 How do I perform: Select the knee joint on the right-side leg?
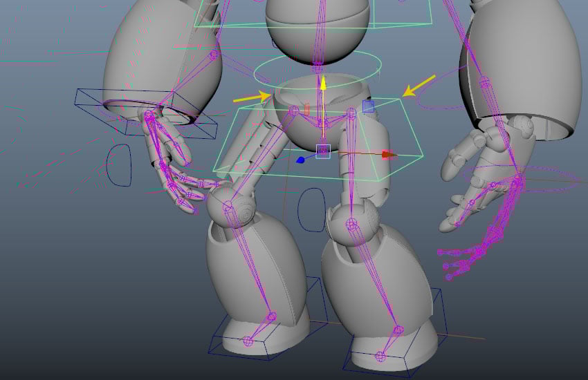coord(351,225)
